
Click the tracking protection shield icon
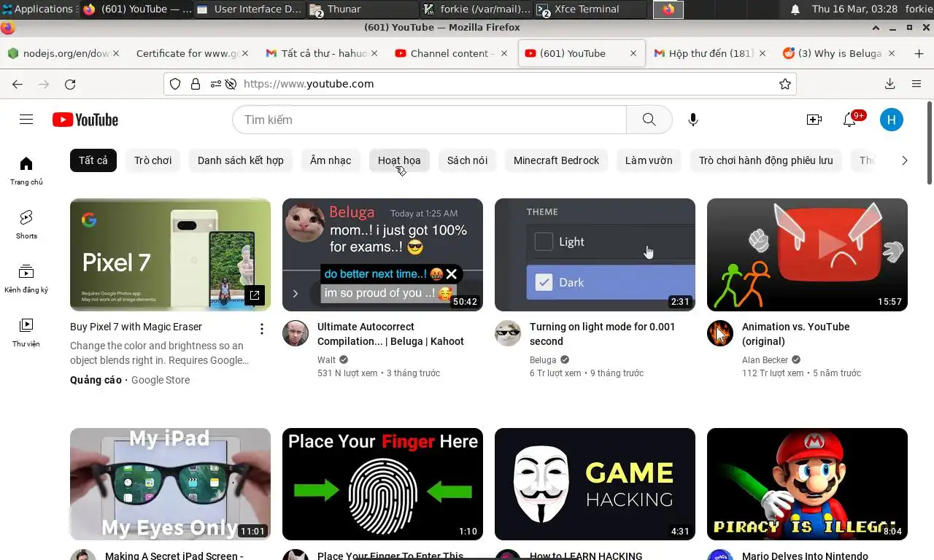pyautogui.click(x=175, y=84)
